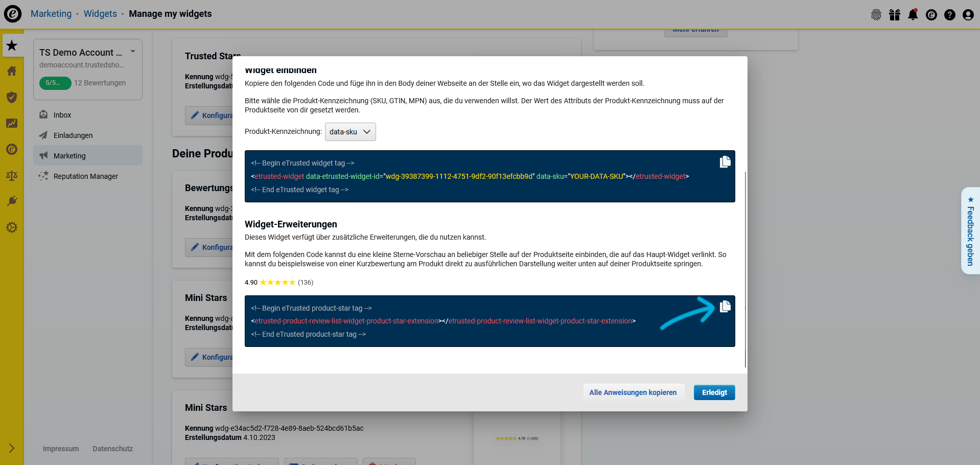Click the 5/5 rating badge

click(55, 83)
